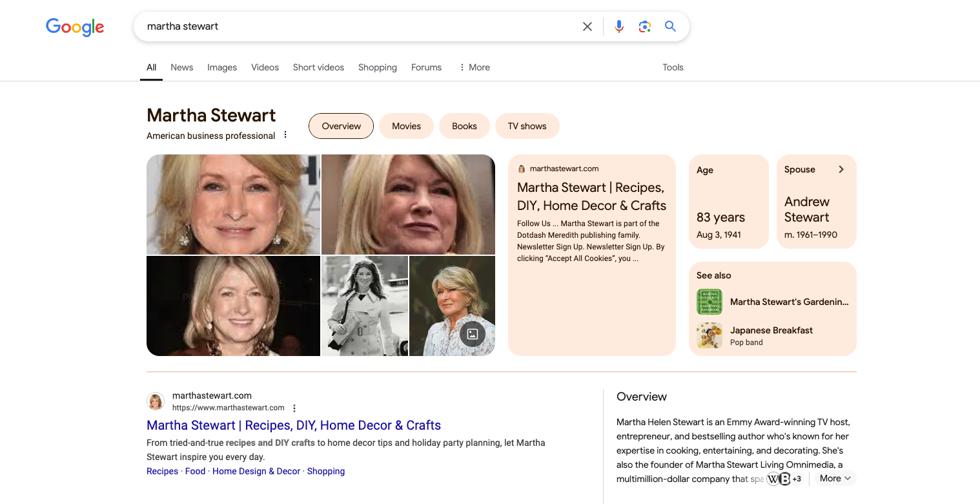This screenshot has width=980, height=504.
Task: Open Google Lens image search
Action: point(644,26)
